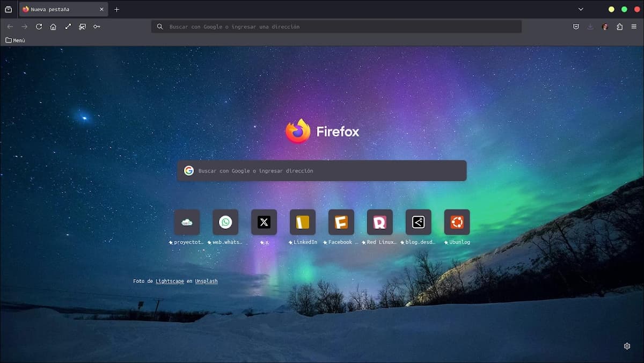Open the extensions puzzle-piece icon
The width and height of the screenshot is (644, 363).
pyautogui.click(x=619, y=27)
